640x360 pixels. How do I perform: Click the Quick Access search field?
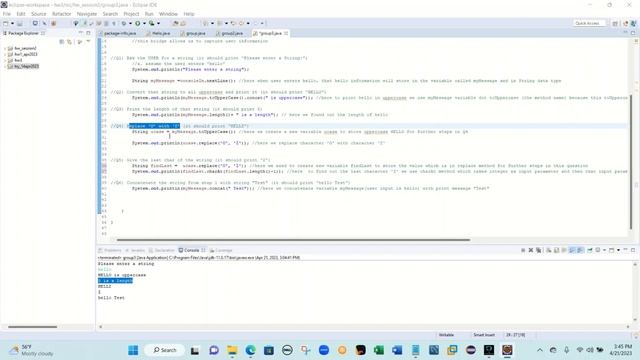[x=589, y=23]
